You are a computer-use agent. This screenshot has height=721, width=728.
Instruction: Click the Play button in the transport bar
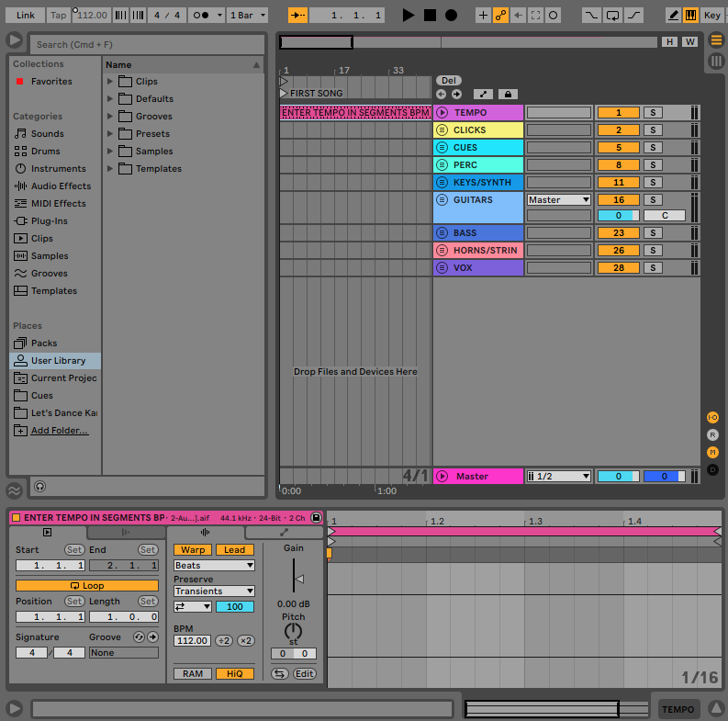pyautogui.click(x=408, y=16)
